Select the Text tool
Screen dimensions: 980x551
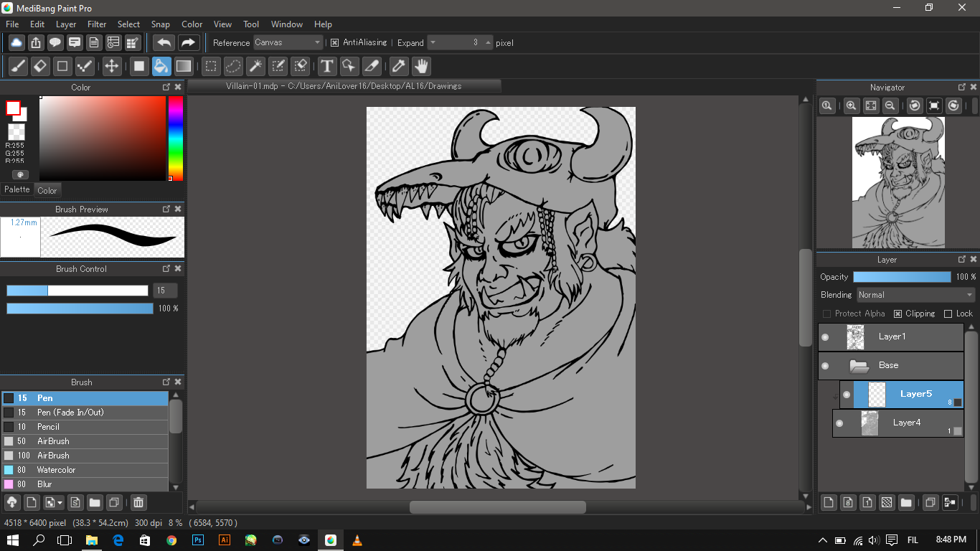coord(327,67)
